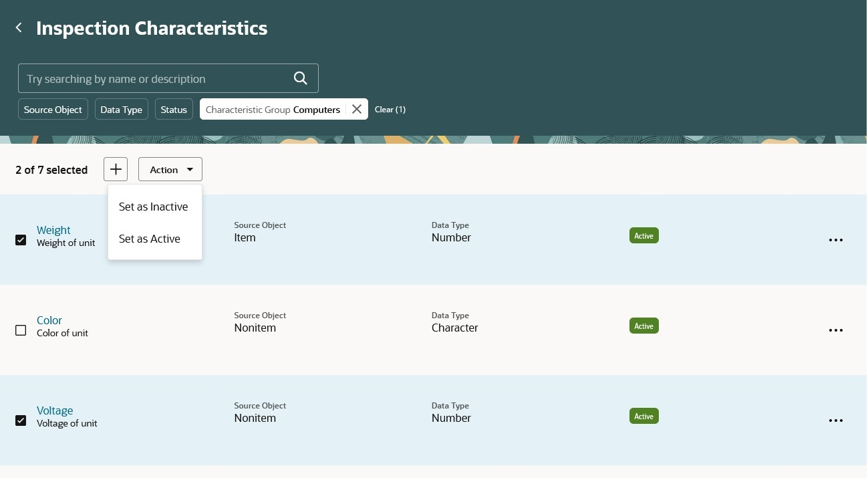Click the plus add icon

(116, 170)
